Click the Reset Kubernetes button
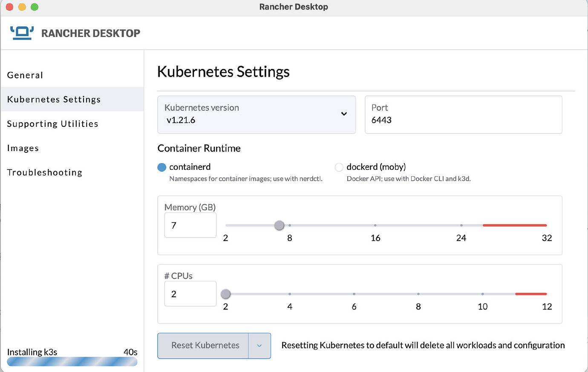The image size is (588, 372). coord(203,346)
